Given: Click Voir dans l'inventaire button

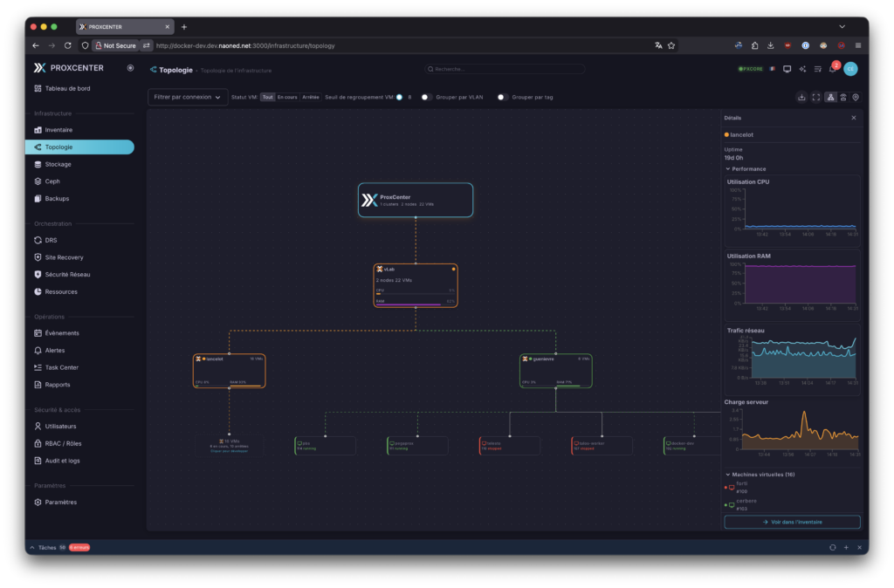Looking at the screenshot, I should [x=791, y=522].
